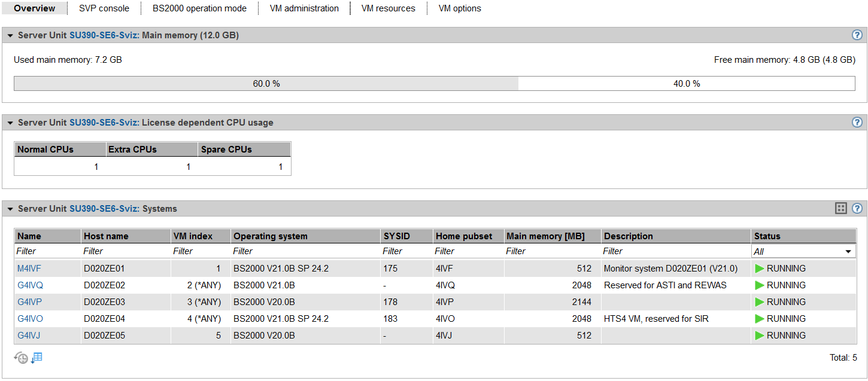Viewport: 868px width, 381px height.
Task: Click the export table icon below the table
Action: [37, 358]
